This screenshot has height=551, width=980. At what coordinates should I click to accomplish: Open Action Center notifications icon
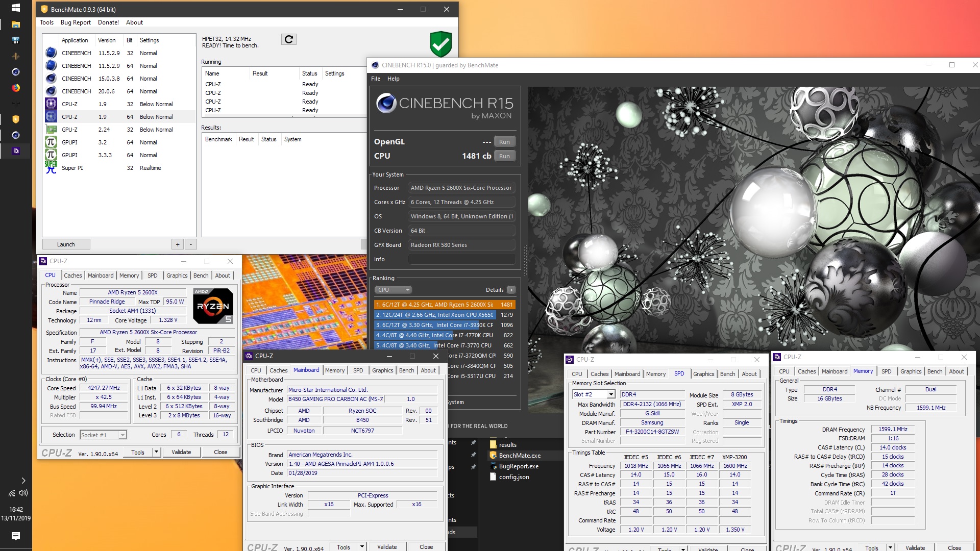16,536
